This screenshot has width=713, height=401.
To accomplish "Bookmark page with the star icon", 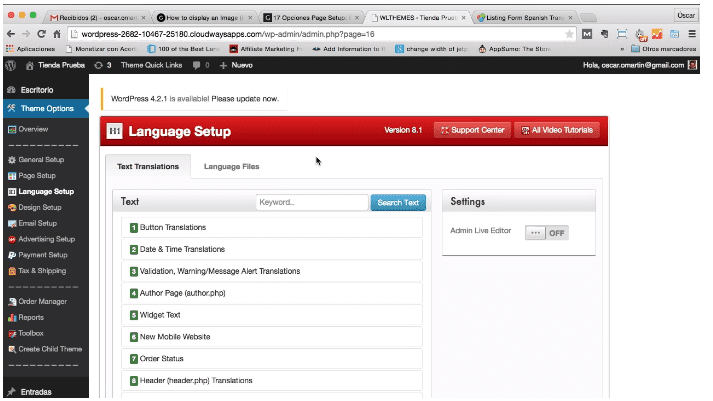I will coord(568,34).
